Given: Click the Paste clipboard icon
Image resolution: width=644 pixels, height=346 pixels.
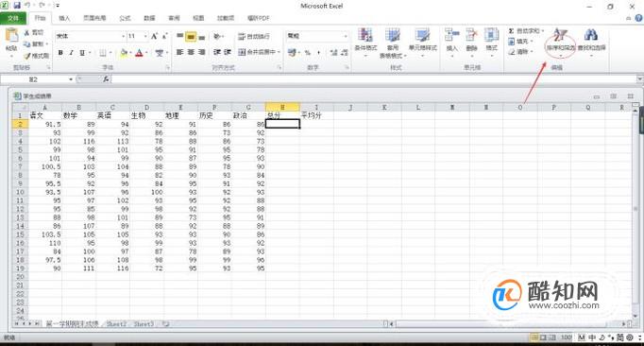Looking at the screenshot, I should click(11, 36).
